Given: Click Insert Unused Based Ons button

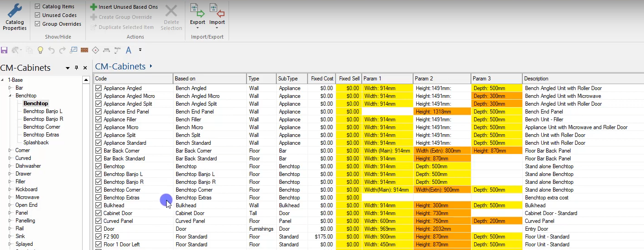Looking at the screenshot, I should [124, 7].
